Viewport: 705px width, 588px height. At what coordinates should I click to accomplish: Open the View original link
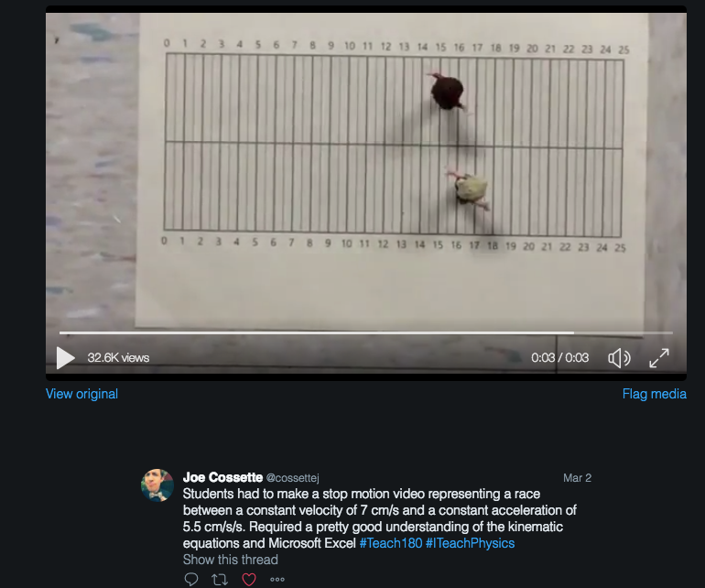pos(81,394)
